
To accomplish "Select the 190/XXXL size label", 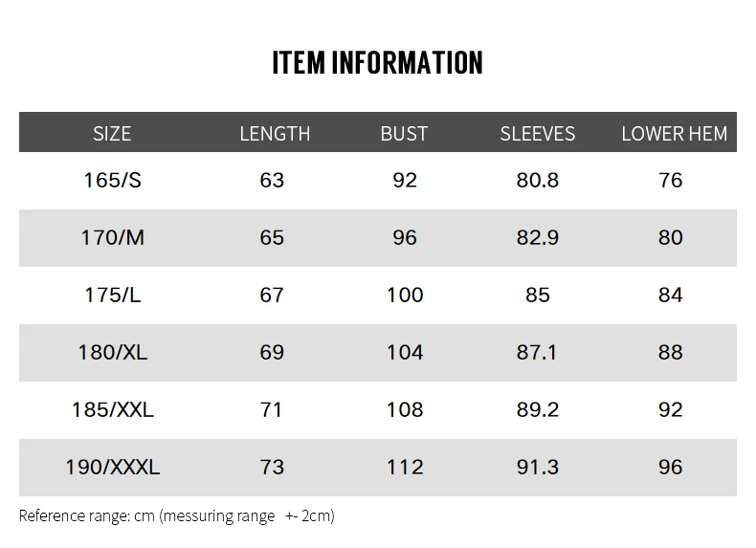I will tap(112, 467).
